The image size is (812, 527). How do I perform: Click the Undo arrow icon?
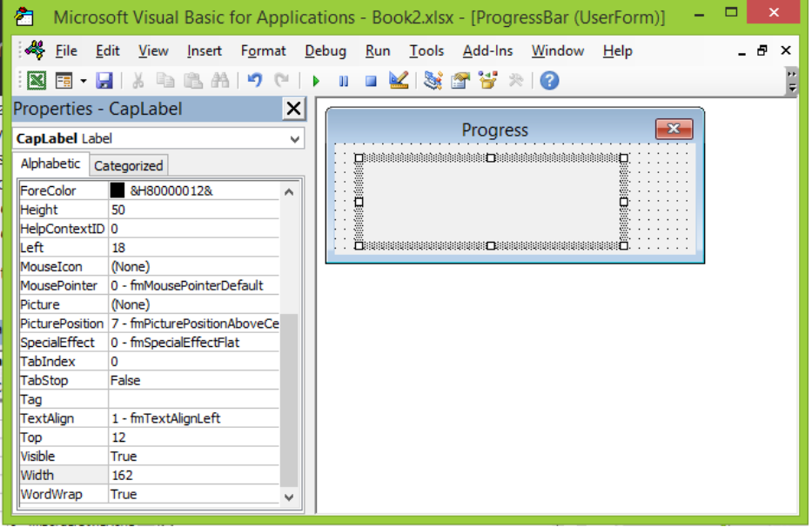tap(254, 81)
